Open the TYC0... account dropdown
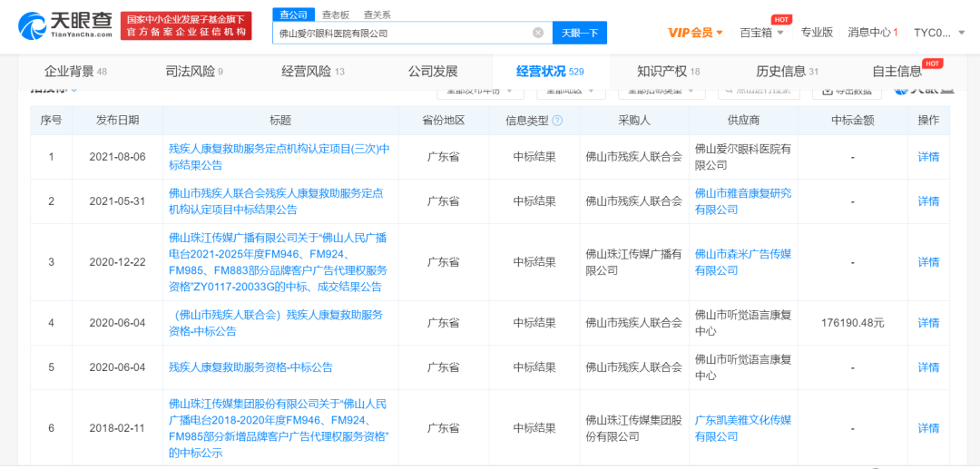 pos(945,33)
